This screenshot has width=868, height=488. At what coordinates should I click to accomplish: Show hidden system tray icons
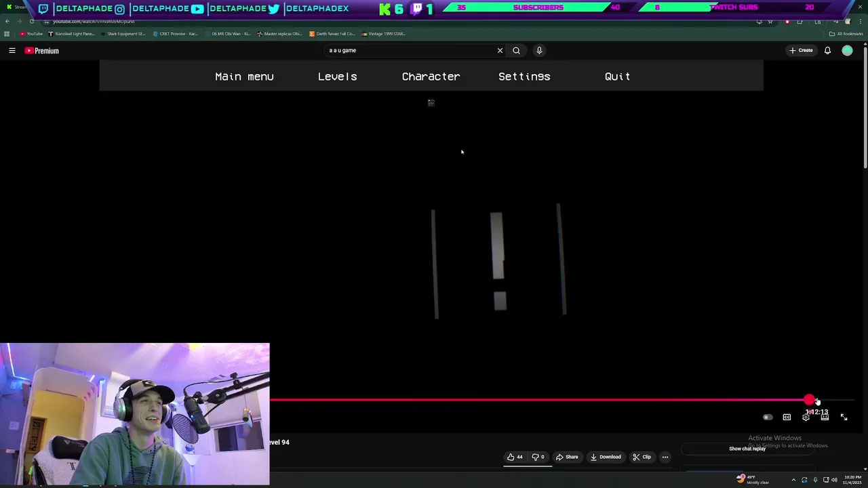pos(793,480)
